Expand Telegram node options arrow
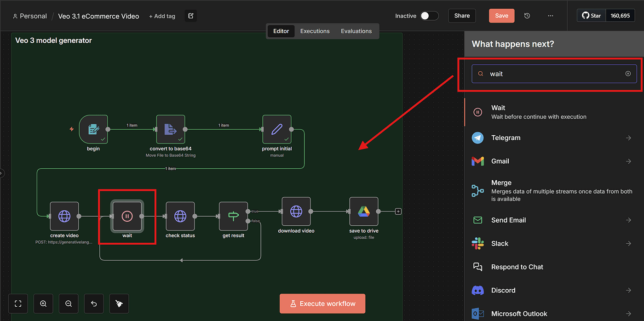 coord(628,138)
